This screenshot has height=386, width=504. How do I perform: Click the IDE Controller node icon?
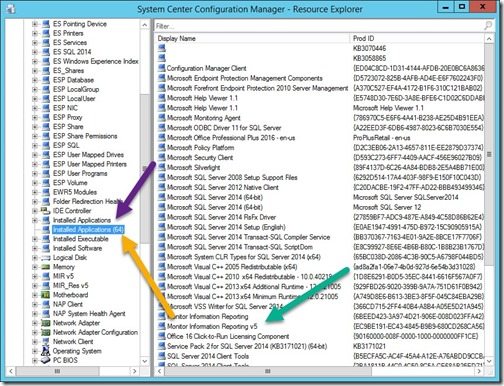click(45, 211)
